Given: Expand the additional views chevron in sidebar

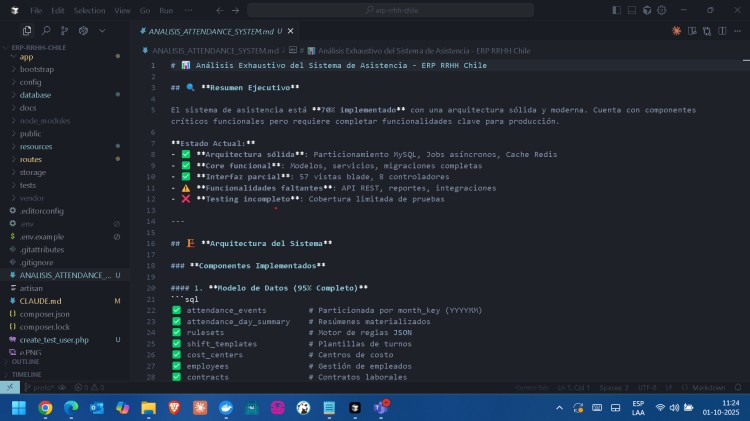Looking at the screenshot, I should [x=102, y=31].
